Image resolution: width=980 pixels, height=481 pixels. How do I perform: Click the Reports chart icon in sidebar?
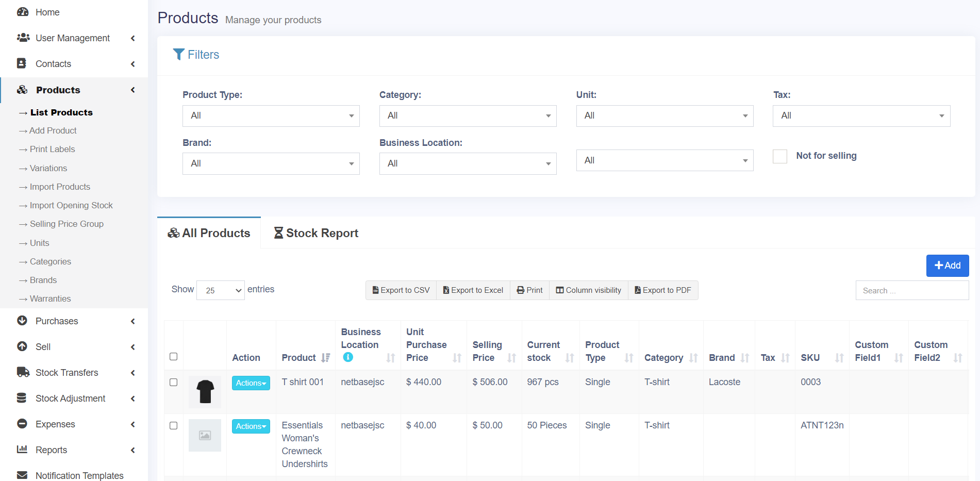(22, 450)
